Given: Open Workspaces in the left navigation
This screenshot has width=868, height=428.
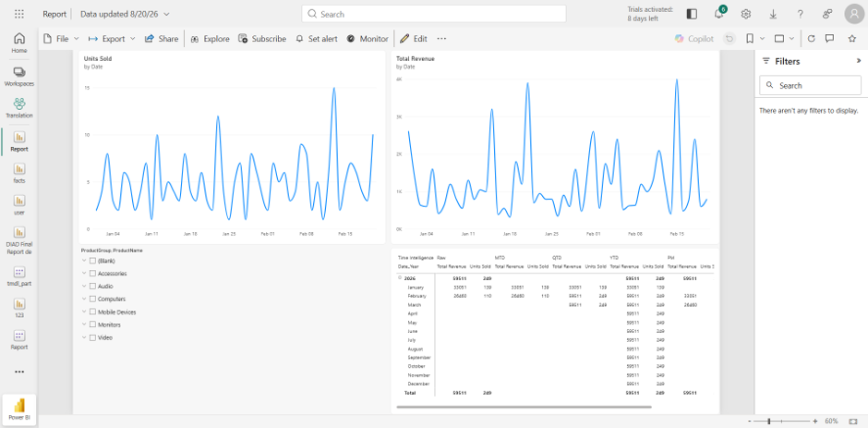Looking at the screenshot, I should point(19,76).
